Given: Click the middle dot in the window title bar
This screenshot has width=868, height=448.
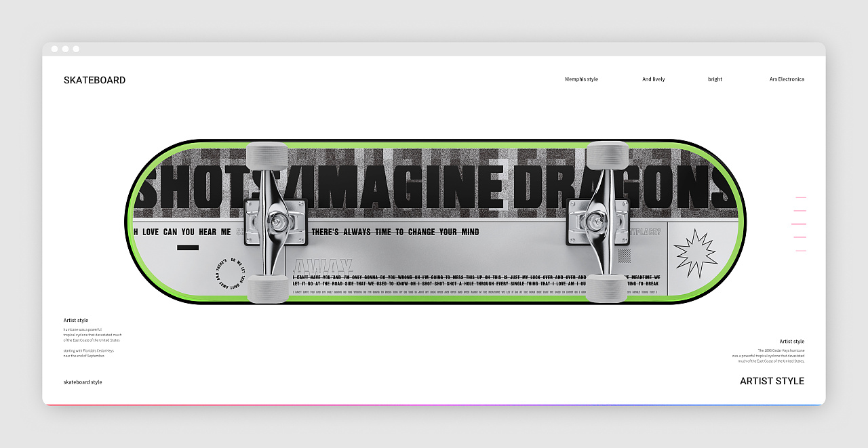Looking at the screenshot, I should point(65,49).
